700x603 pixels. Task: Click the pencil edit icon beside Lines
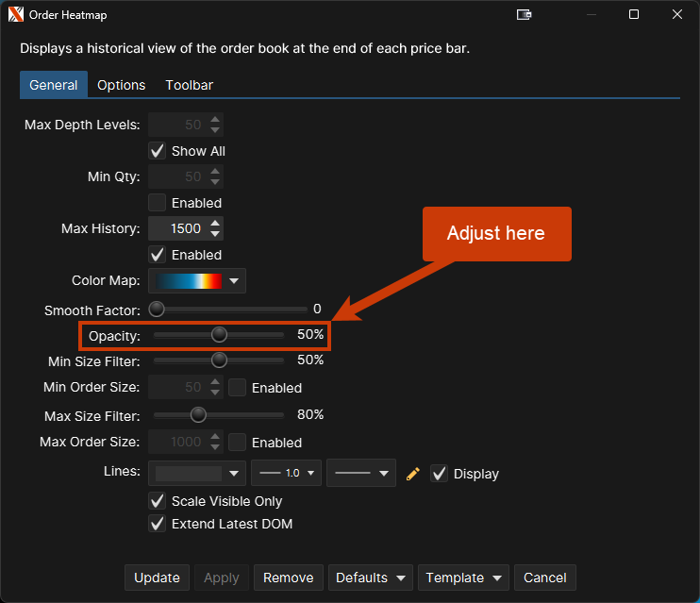pos(412,474)
